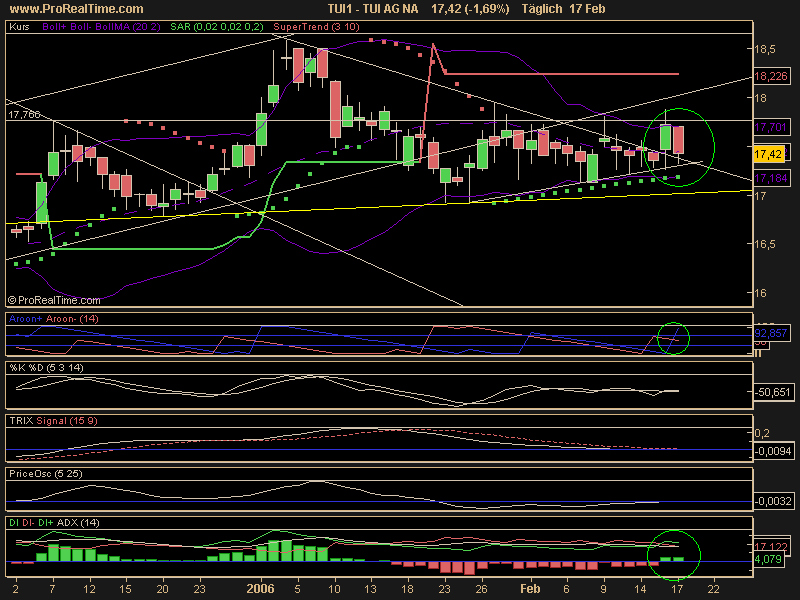Click the 2006 date marker on the time axis

(x=260, y=590)
